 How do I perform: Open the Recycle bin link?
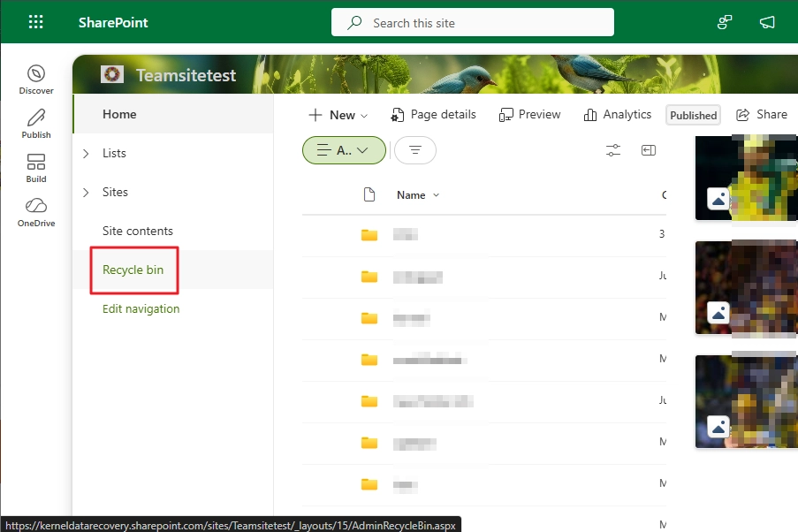133,270
